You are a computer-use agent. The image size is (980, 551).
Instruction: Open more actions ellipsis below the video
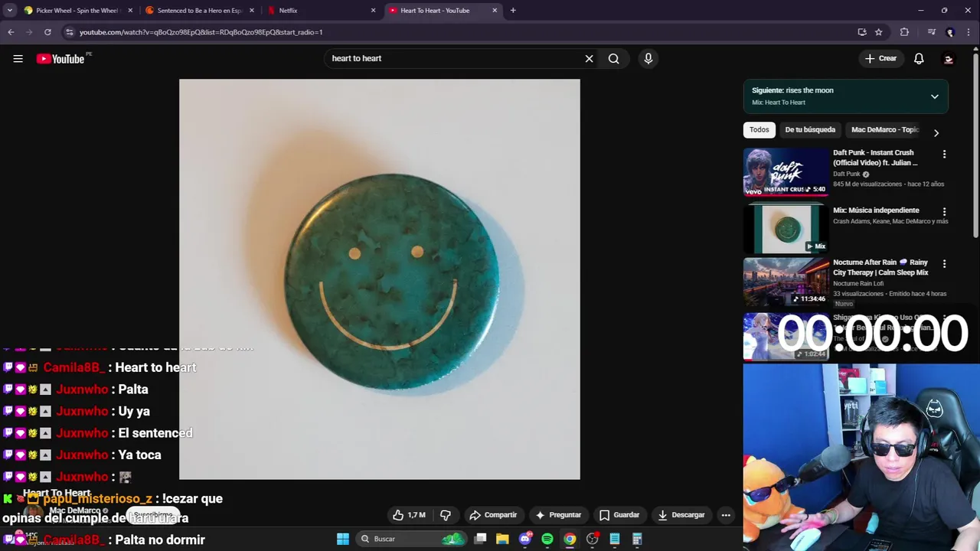[x=726, y=515]
